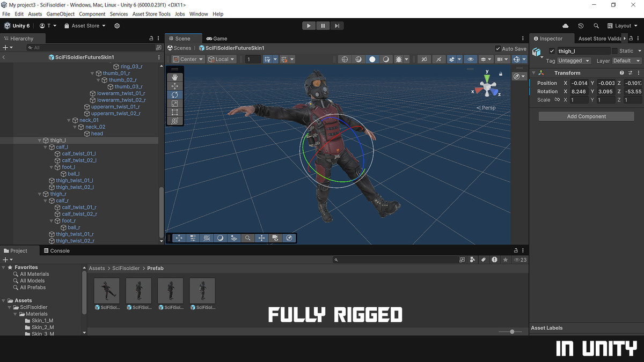Collapse thigh_l in Hierarchy

pyautogui.click(x=39, y=141)
